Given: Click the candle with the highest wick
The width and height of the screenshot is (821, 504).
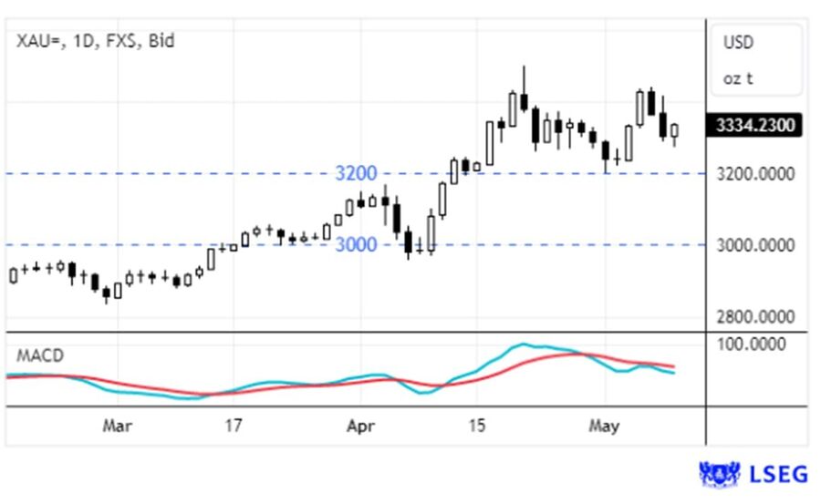Looking at the screenshot, I should 524,98.
